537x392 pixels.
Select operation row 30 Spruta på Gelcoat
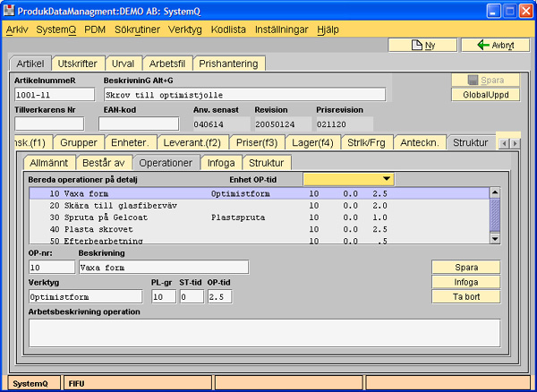[260, 217]
